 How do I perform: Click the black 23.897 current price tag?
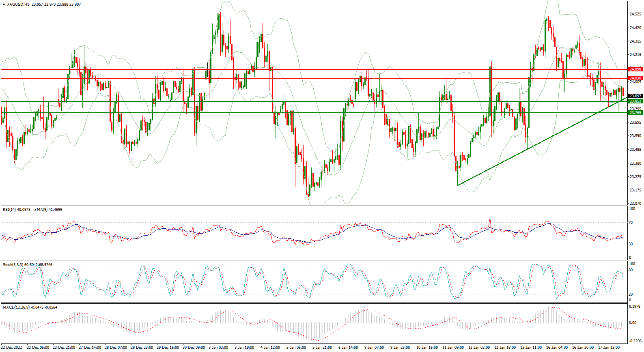[635, 96]
